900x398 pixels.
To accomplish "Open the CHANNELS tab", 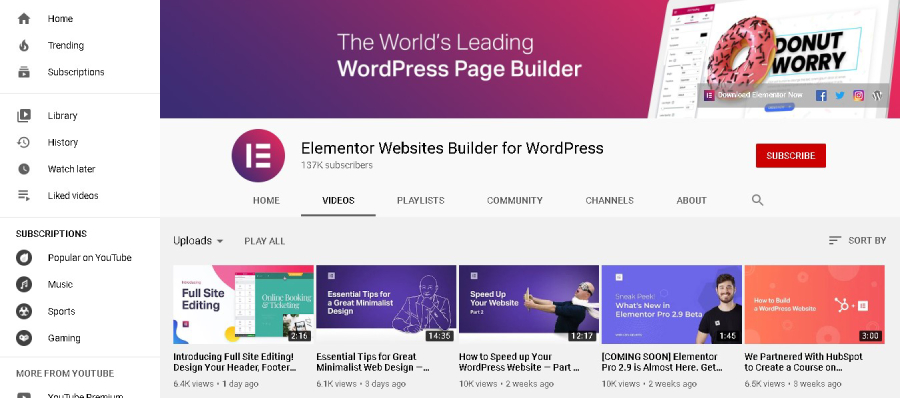I will coord(610,200).
